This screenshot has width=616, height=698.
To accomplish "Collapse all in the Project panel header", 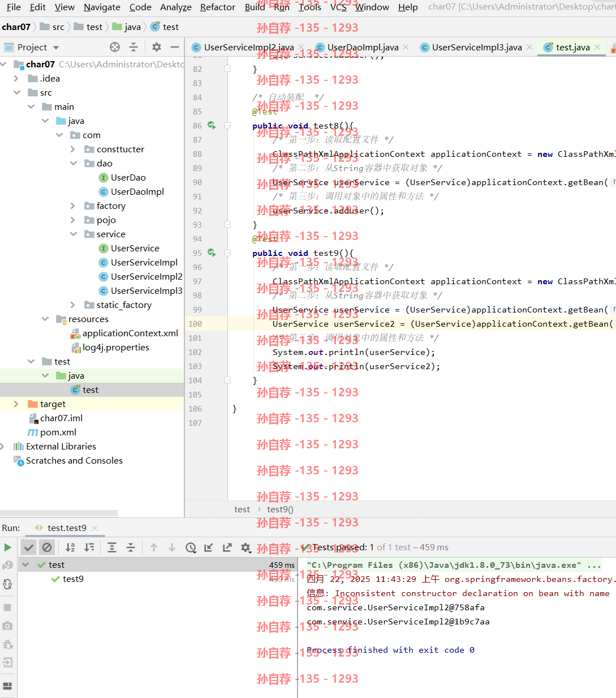I will point(133,47).
